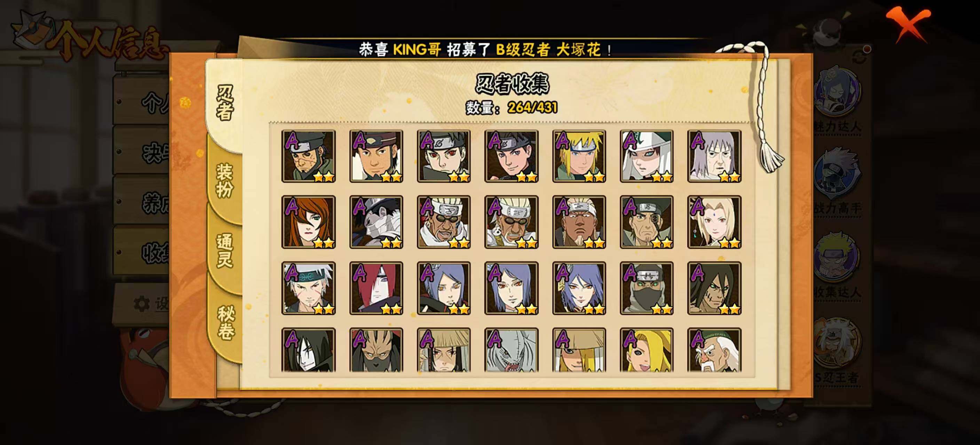Select blond Minato ninja portrait
This screenshot has height=445, width=980.
pos(579,156)
